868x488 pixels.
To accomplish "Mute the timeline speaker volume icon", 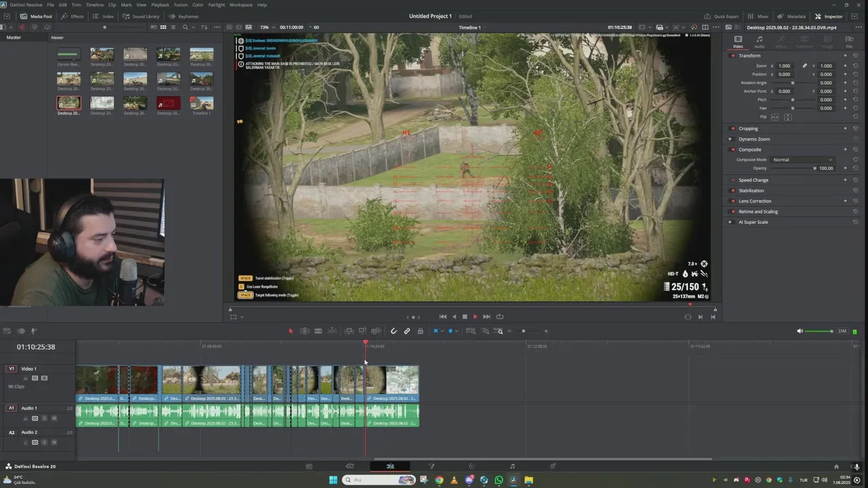I will [800, 331].
